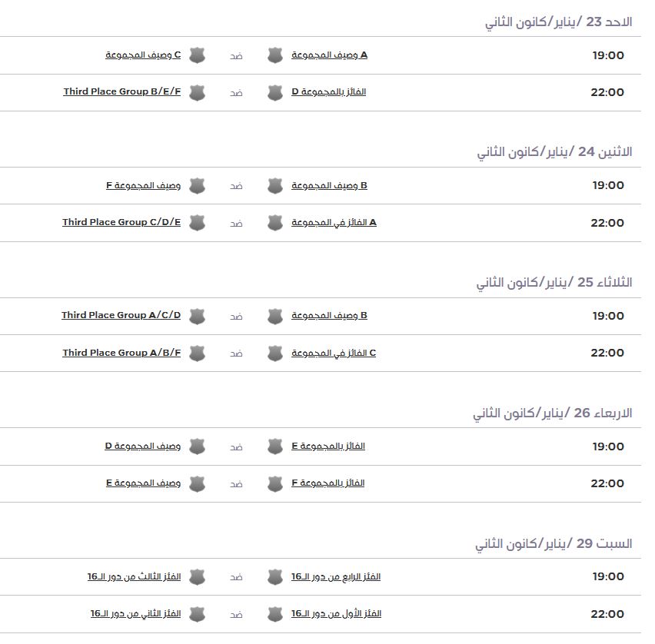Click the shield beside الفائز في المجموعة C
The height and width of the screenshot is (644, 655).
point(275,354)
